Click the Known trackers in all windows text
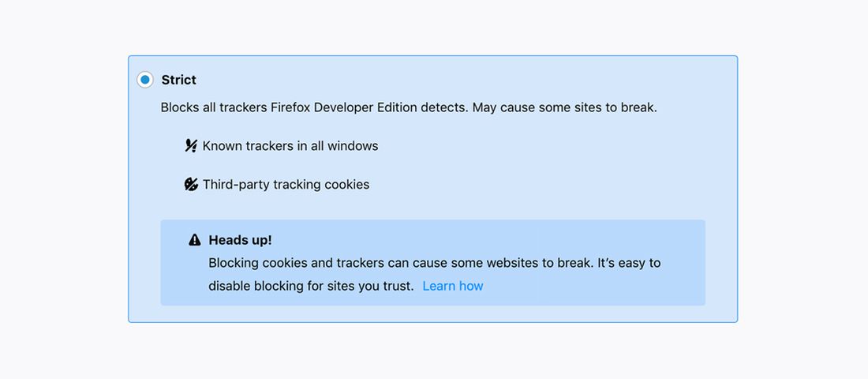The height and width of the screenshot is (379, 868). click(x=290, y=146)
